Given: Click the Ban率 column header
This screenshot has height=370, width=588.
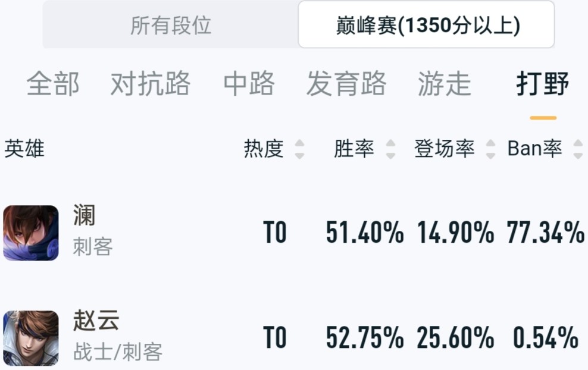Looking at the screenshot, I should click(535, 149).
